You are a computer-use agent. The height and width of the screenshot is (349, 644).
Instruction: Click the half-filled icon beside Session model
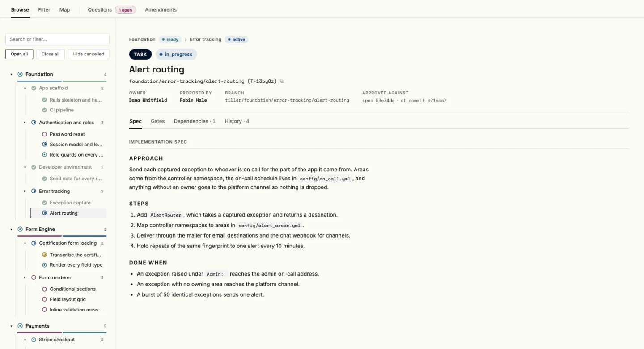(x=44, y=145)
